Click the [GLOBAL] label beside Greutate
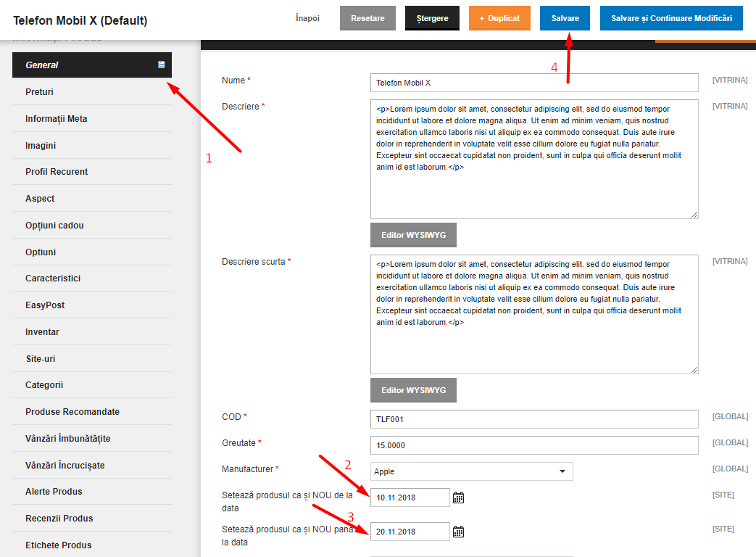Screen dimensions: 756x557 click(x=730, y=442)
